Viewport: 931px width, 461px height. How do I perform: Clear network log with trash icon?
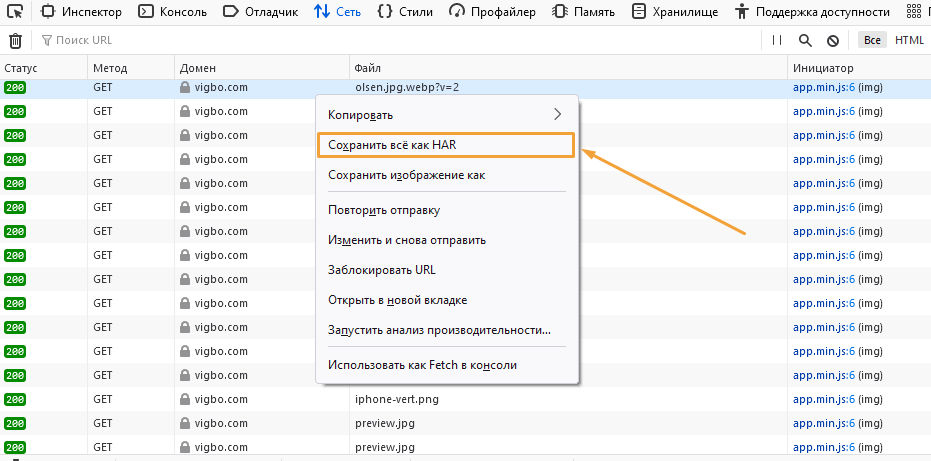click(x=15, y=40)
